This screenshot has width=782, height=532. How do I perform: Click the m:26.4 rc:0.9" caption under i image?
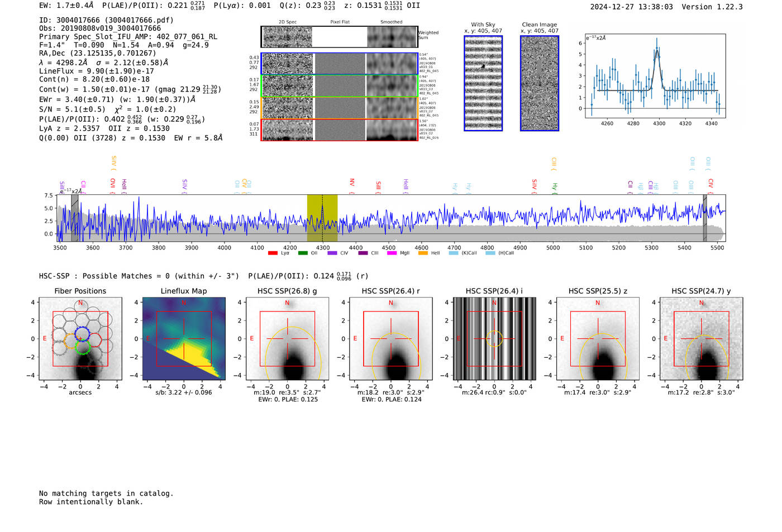(494, 392)
